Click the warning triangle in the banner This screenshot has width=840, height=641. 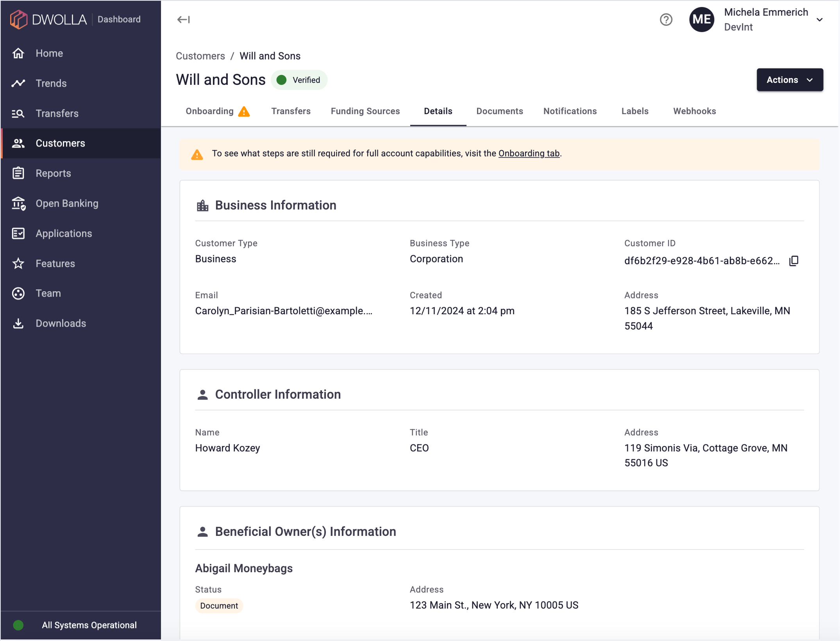197,155
